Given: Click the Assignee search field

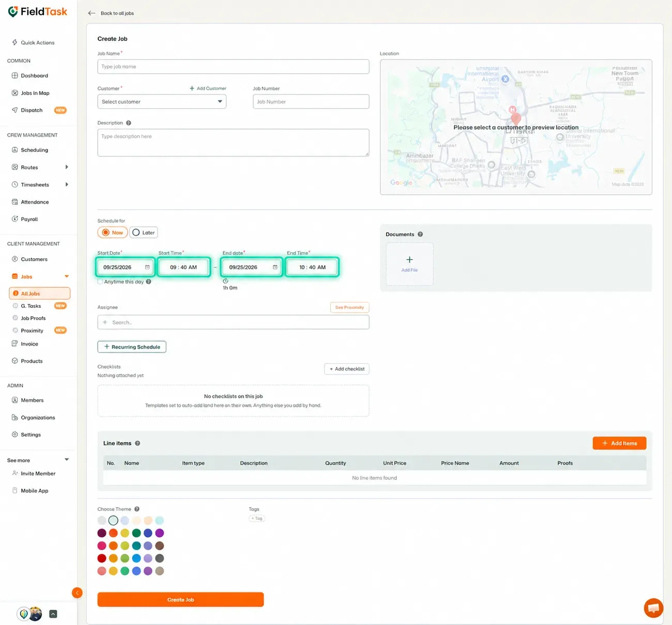Looking at the screenshot, I should (x=233, y=322).
